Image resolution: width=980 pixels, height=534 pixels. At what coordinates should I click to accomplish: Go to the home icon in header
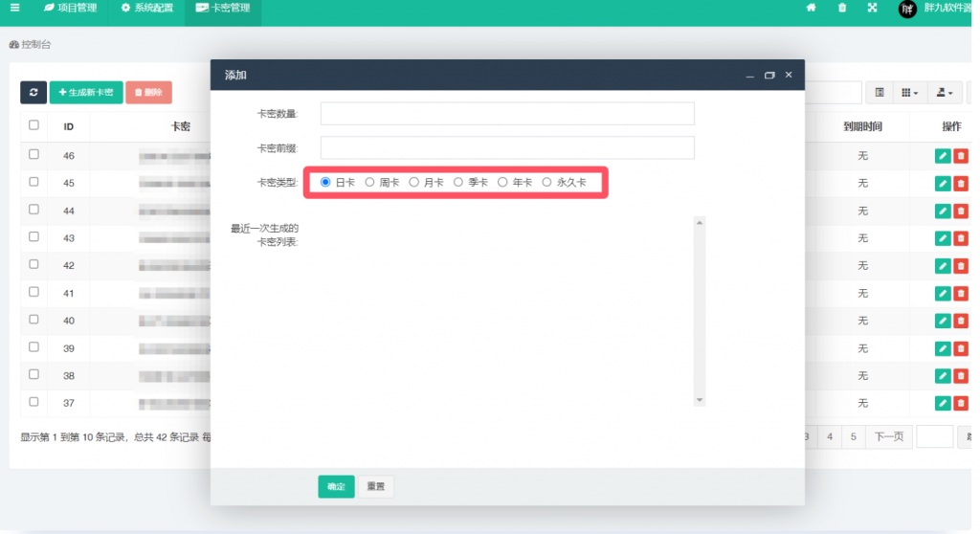[811, 8]
